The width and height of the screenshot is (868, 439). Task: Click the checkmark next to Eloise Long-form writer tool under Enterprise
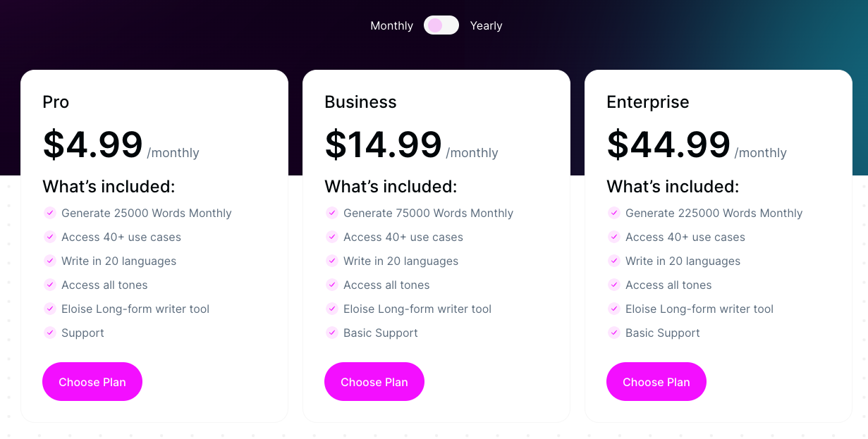coord(614,309)
